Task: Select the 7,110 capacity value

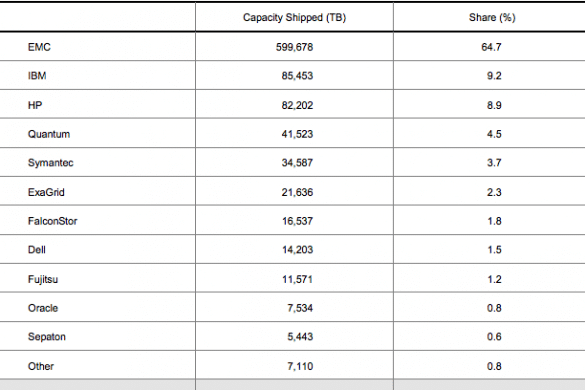Action: 300,366
